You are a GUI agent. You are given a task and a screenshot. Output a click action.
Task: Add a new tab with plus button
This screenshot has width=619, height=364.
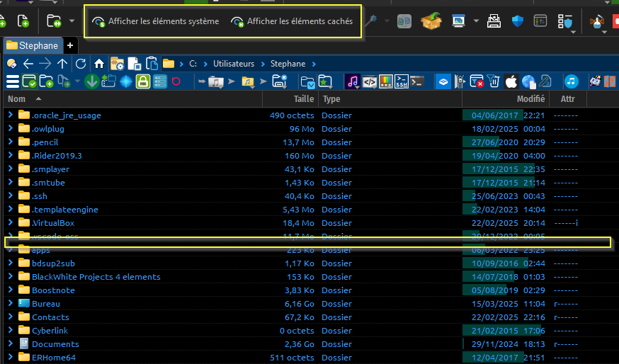(x=70, y=45)
